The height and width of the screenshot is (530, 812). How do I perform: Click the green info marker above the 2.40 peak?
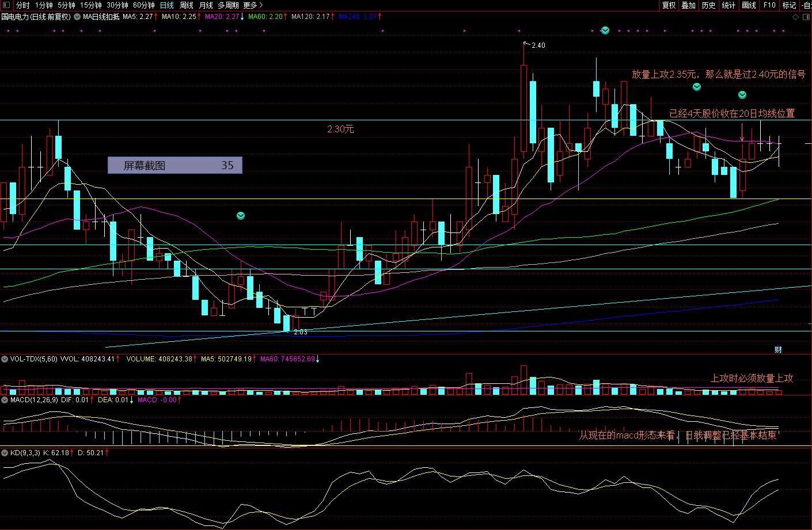click(x=605, y=30)
